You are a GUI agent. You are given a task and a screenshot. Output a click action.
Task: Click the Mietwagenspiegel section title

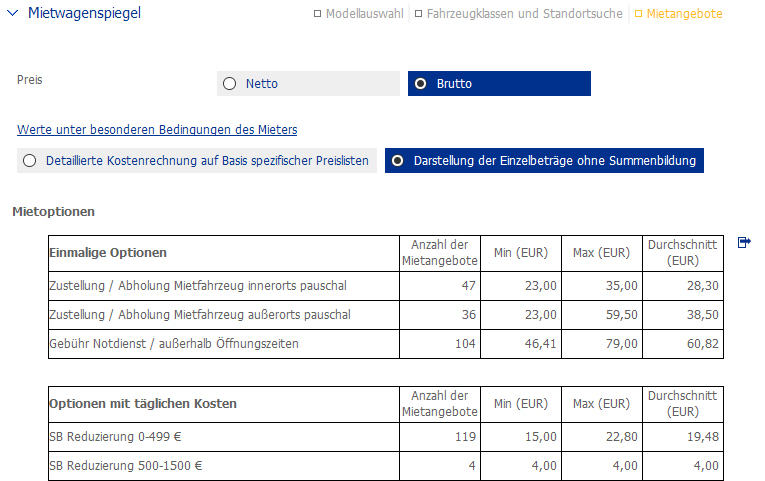pos(84,14)
